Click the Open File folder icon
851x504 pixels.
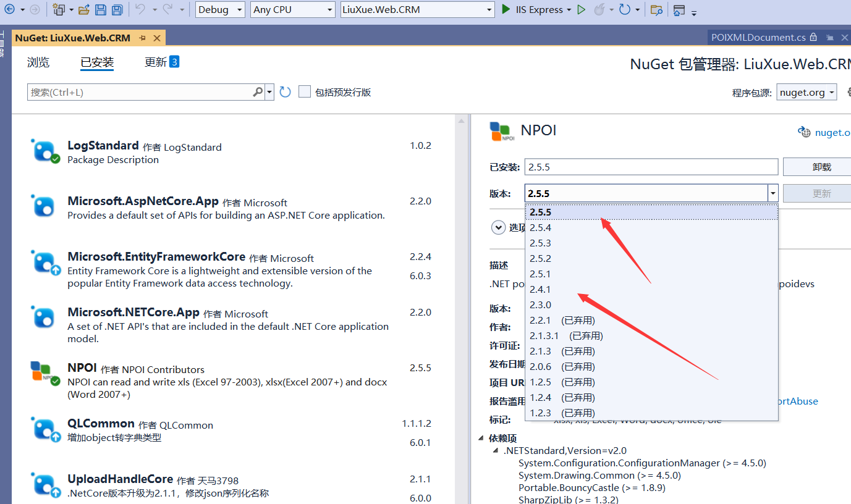pos(84,10)
